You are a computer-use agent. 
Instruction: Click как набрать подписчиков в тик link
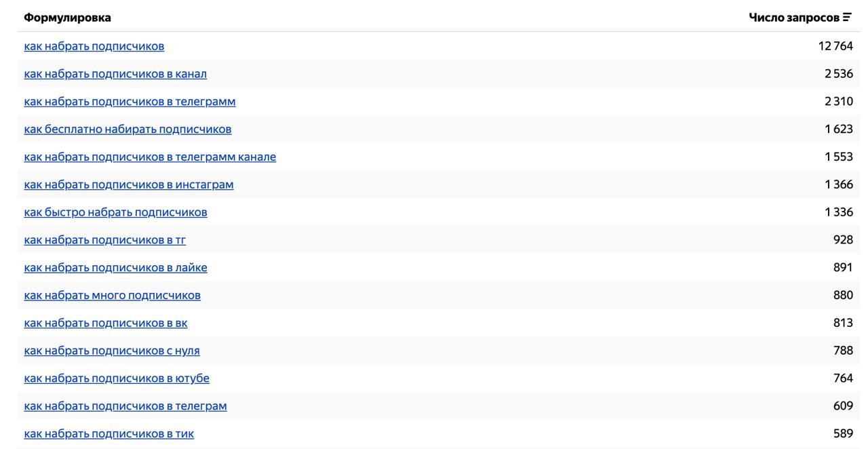click(x=108, y=434)
